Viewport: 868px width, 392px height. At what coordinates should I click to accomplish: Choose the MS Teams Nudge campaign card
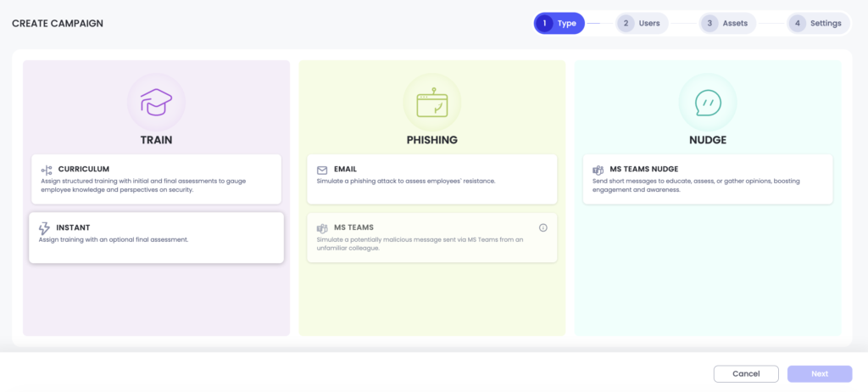[x=708, y=179]
